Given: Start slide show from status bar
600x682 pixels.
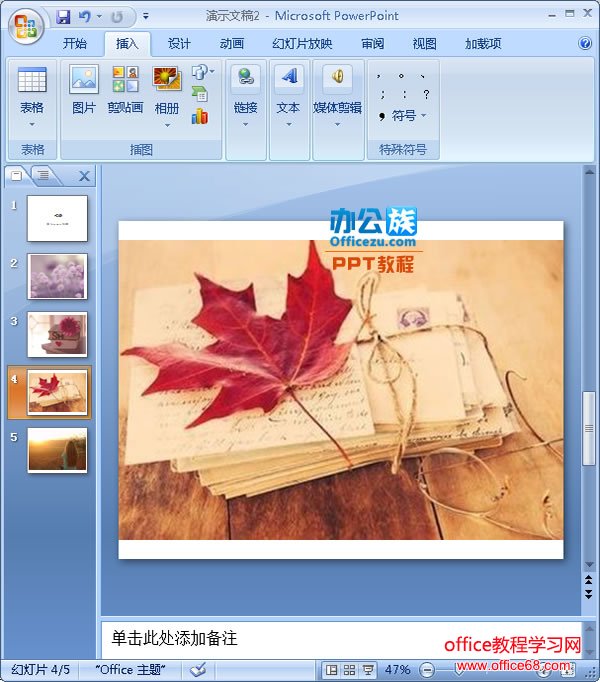Looking at the screenshot, I should coord(368,670).
